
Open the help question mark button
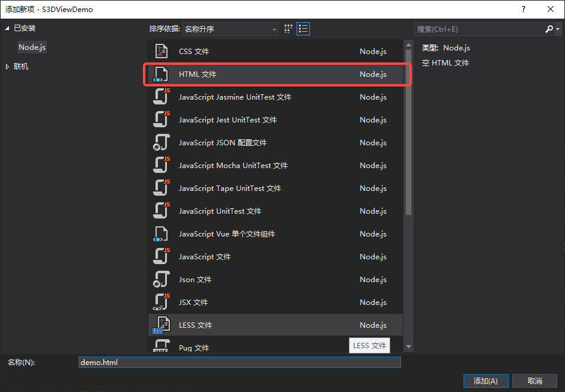pyautogui.click(x=524, y=10)
